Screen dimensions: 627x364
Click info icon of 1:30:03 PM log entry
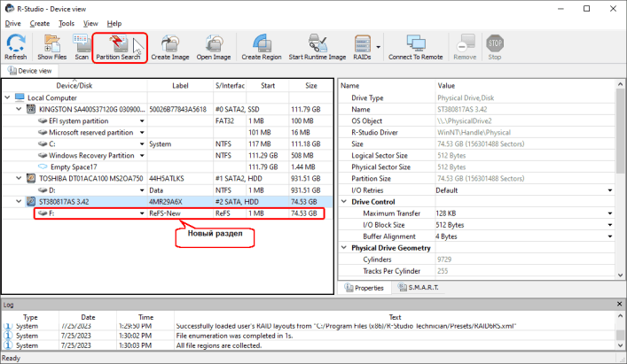coord(8,345)
